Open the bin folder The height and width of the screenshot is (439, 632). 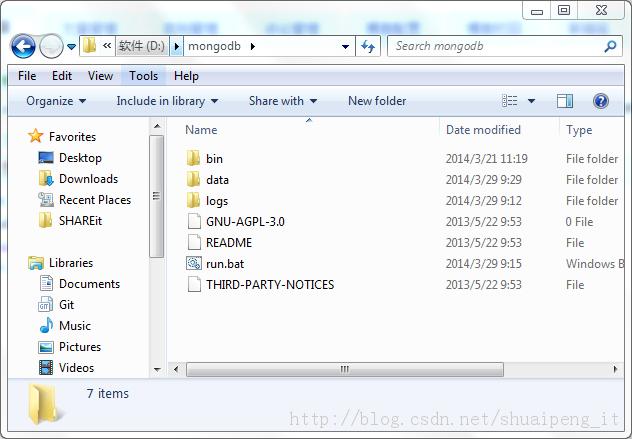point(214,159)
